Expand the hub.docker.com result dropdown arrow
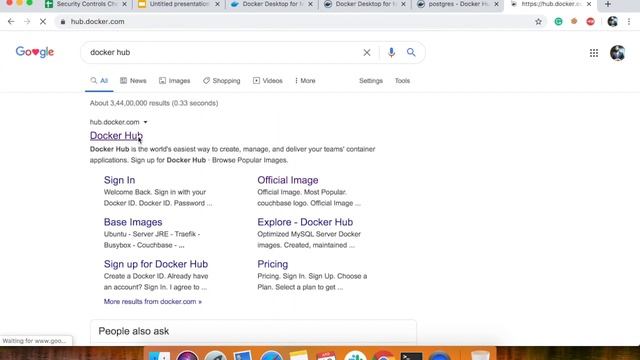 pos(145,122)
